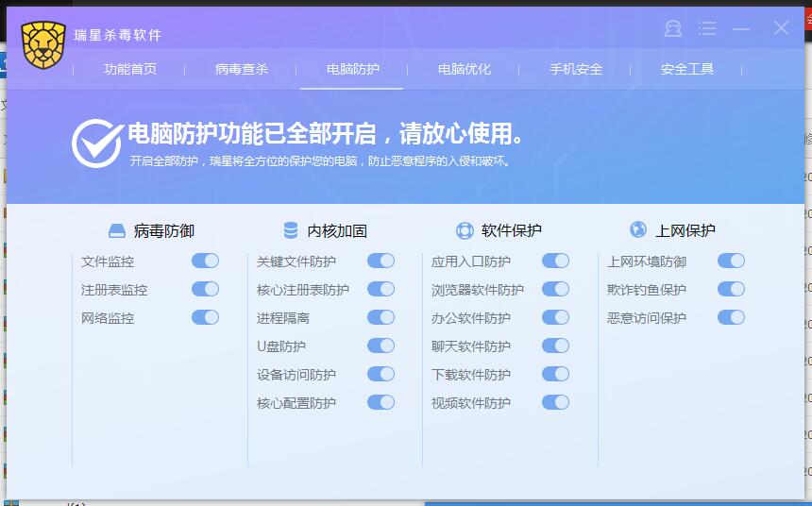Click the 内核加固 database icon

point(291,230)
